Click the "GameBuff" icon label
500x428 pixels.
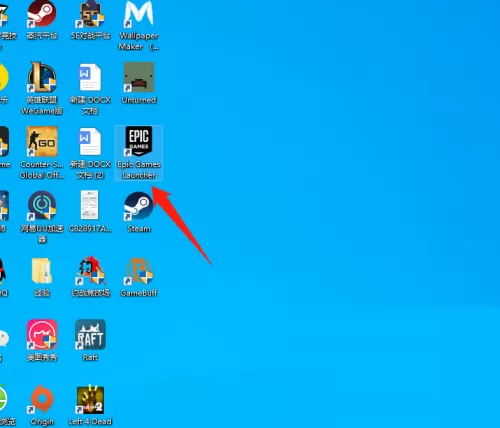pos(139,293)
